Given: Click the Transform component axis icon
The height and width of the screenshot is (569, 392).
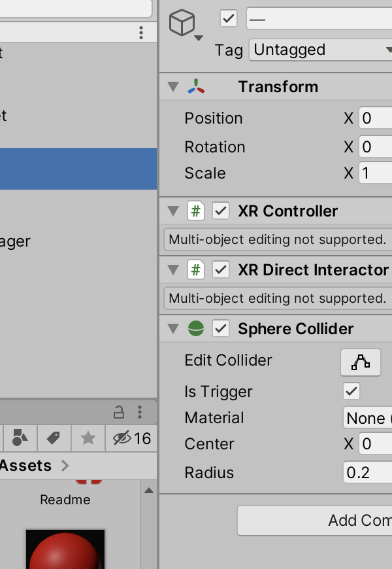Looking at the screenshot, I should [x=196, y=87].
